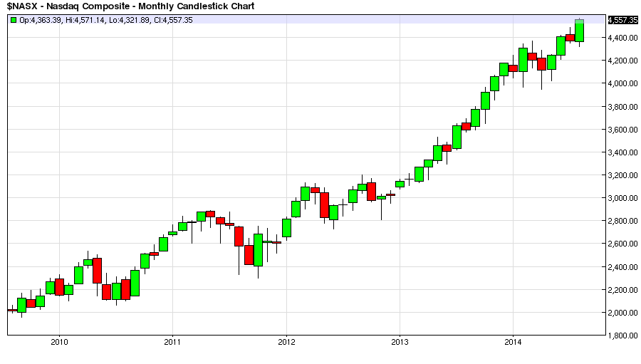641x364 pixels.
Task: Click the 4,200.00 price axis label
Action: (622, 61)
